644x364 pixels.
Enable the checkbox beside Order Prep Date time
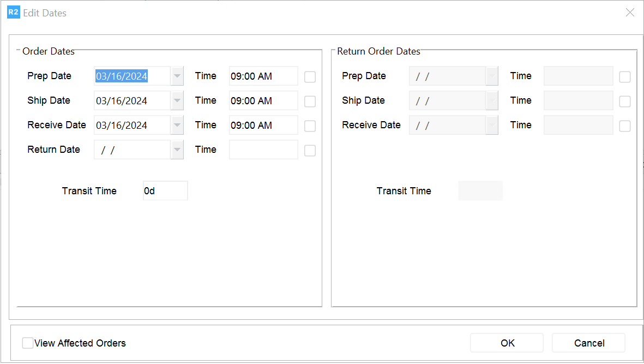point(310,77)
